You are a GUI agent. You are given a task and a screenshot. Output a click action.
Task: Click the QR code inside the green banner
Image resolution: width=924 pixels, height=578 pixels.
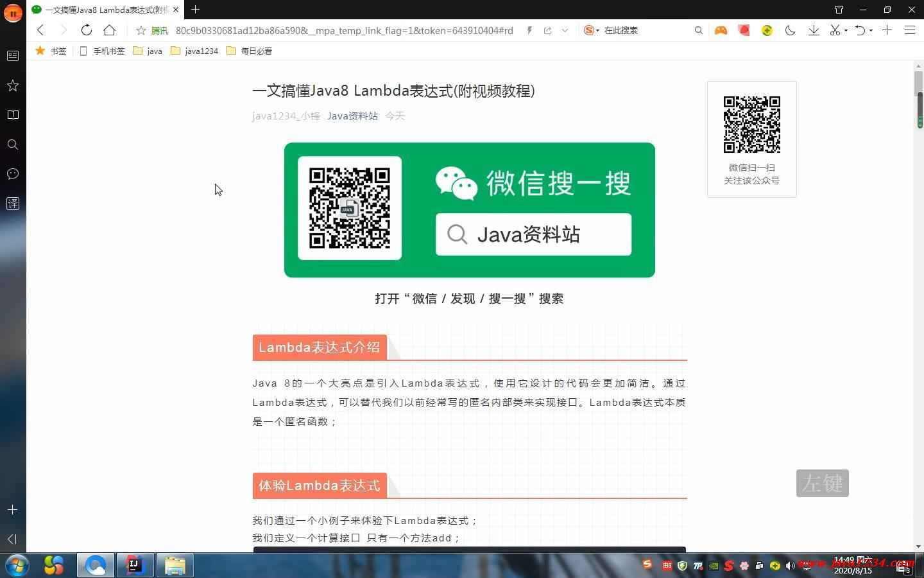(x=350, y=208)
